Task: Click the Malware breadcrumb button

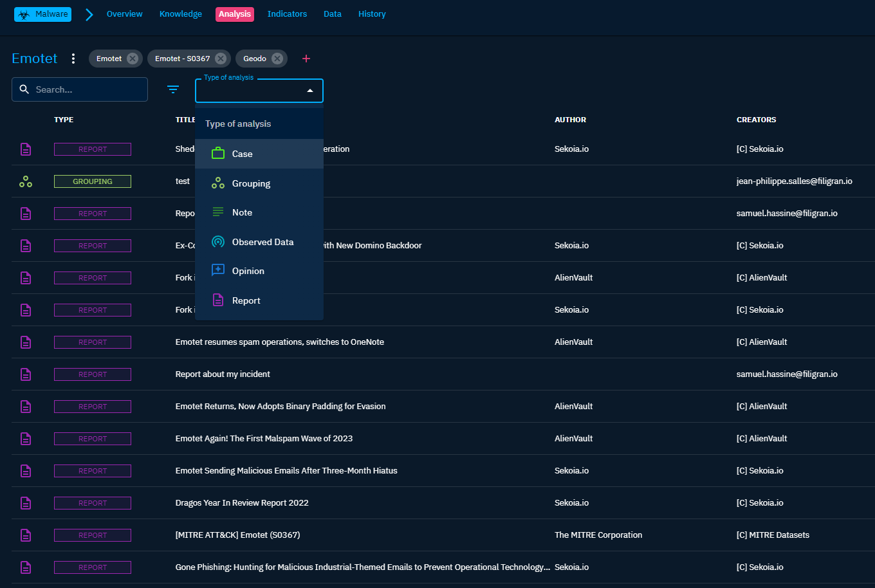Action: (x=43, y=14)
